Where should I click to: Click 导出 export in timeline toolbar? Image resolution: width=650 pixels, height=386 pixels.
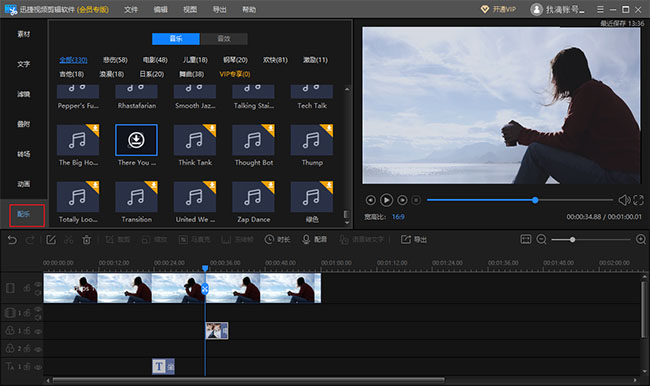[x=413, y=240]
